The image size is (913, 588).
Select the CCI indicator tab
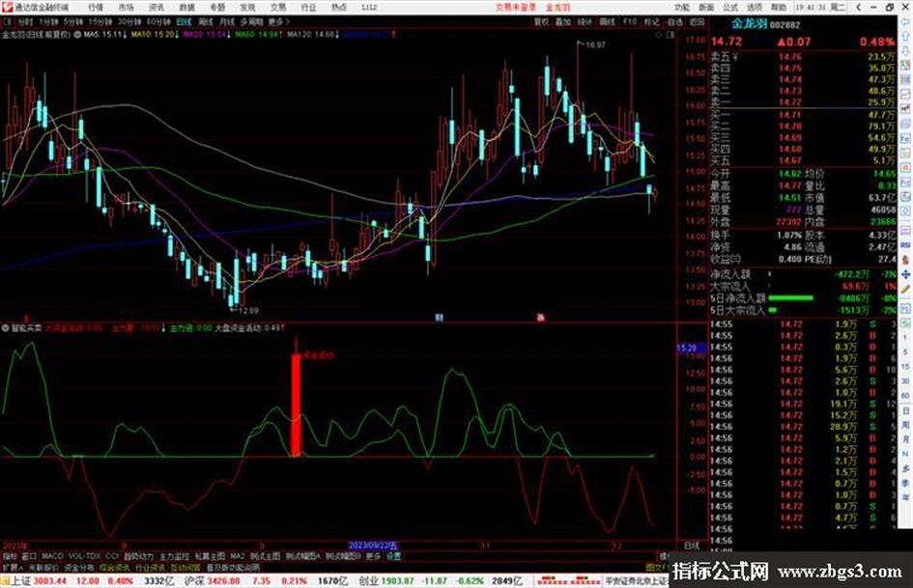112,556
